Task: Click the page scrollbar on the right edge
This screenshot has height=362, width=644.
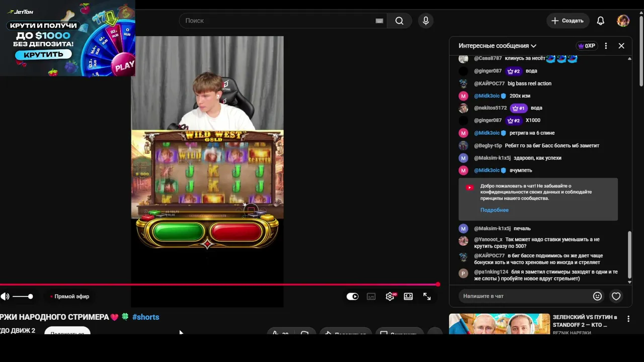Action: pos(641,50)
